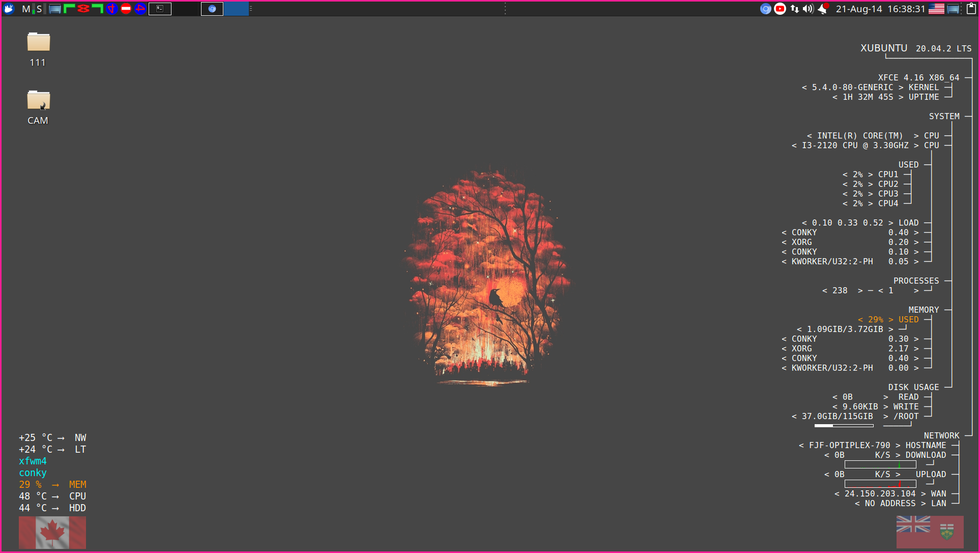Click the FJF-OPTIPLEX-790 hostname line

(872, 445)
